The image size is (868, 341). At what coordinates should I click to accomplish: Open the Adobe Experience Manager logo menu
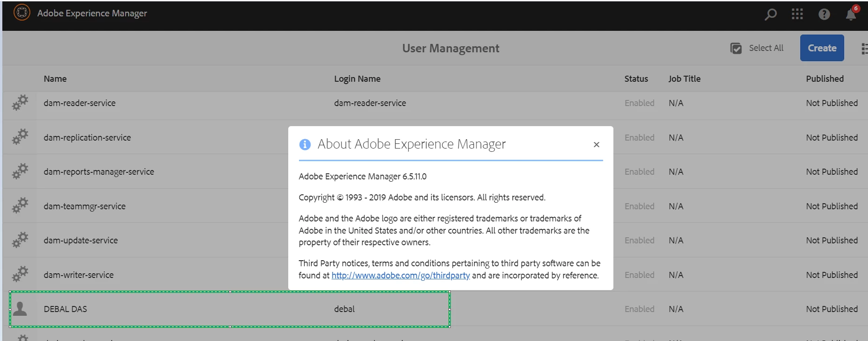pyautogui.click(x=22, y=13)
